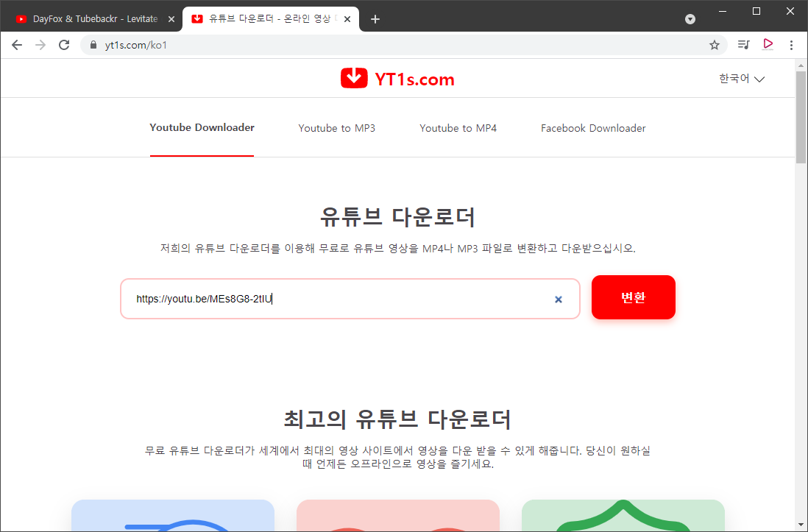Open the media control playlist icon

point(743,45)
